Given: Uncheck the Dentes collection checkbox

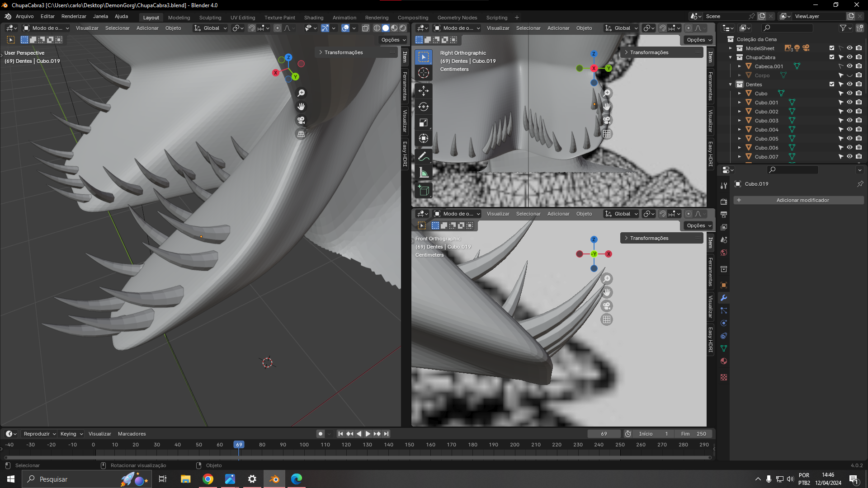Looking at the screenshot, I should tap(831, 84).
